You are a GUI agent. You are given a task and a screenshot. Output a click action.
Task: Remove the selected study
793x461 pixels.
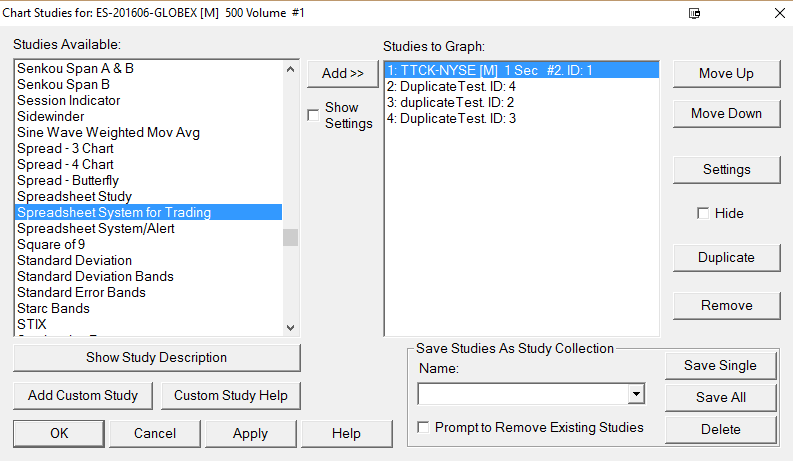tap(726, 305)
